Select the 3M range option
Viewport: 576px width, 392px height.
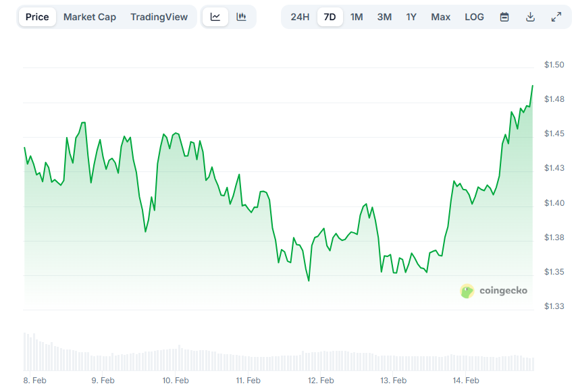384,17
